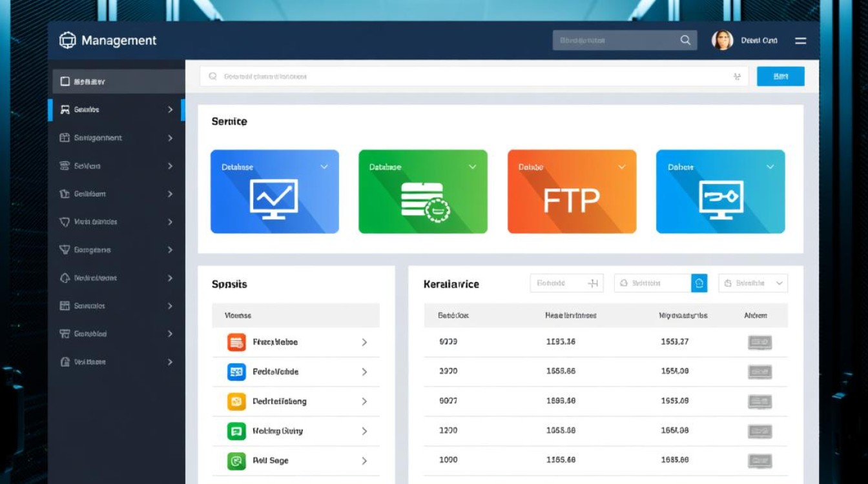The height and width of the screenshot is (484, 868).
Task: Expand the chevron on the orange FTP card
Action: click(621, 166)
